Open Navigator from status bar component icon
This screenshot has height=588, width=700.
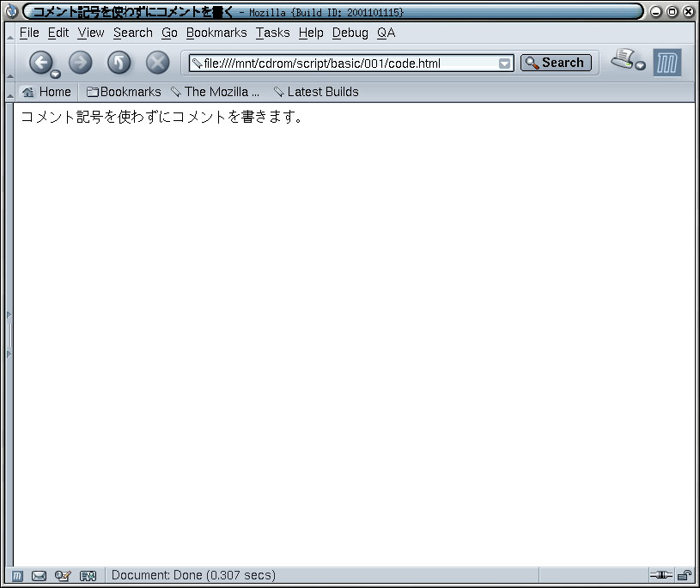(17, 575)
